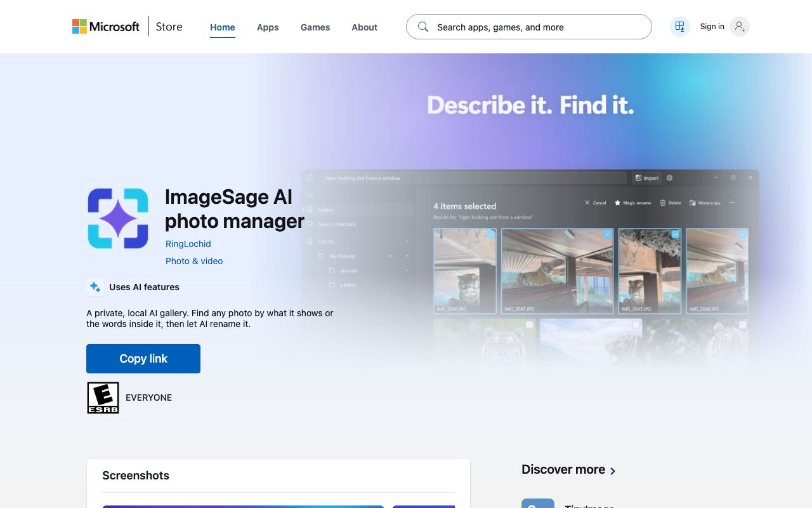The height and width of the screenshot is (508, 812).
Task: Focus the Search apps, games, and more field
Action: click(x=529, y=27)
